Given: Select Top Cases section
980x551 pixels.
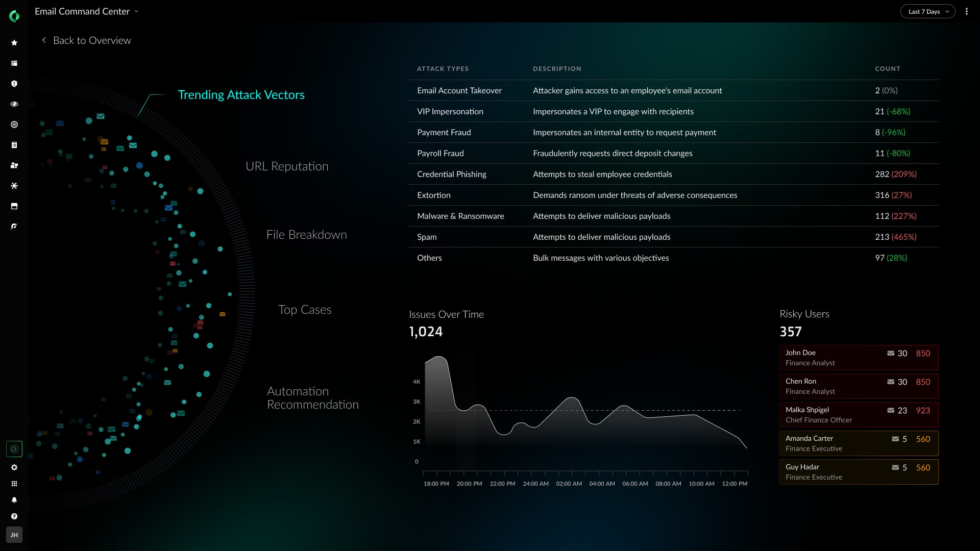Looking at the screenshot, I should click(x=305, y=309).
